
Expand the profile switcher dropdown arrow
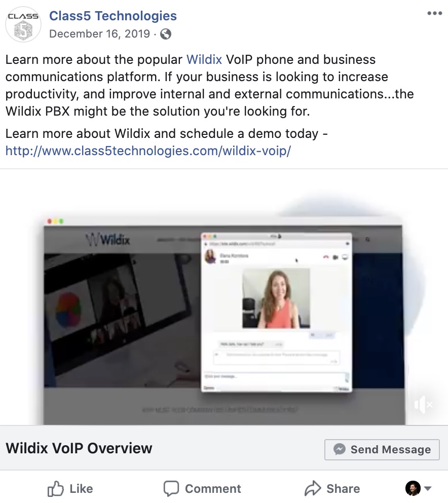click(428, 489)
